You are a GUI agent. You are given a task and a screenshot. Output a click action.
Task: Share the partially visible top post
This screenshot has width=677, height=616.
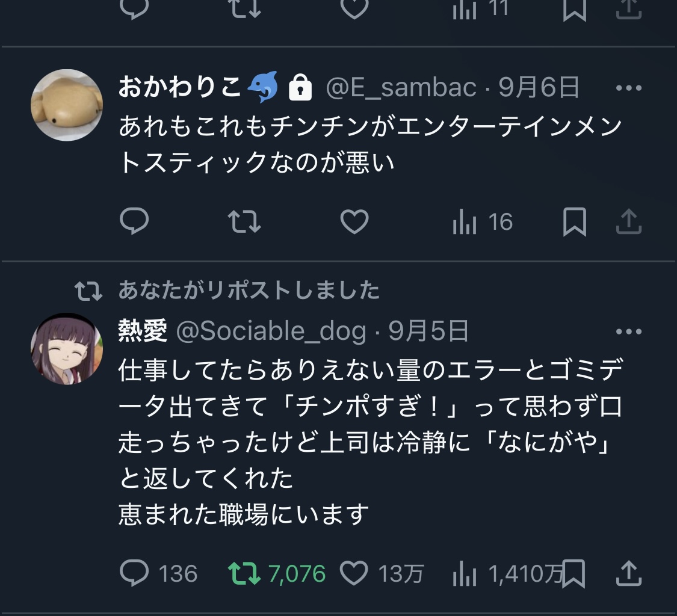click(x=629, y=10)
